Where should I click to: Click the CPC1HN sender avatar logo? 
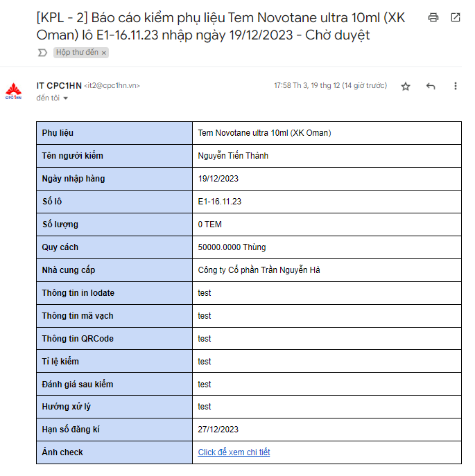coord(14,91)
